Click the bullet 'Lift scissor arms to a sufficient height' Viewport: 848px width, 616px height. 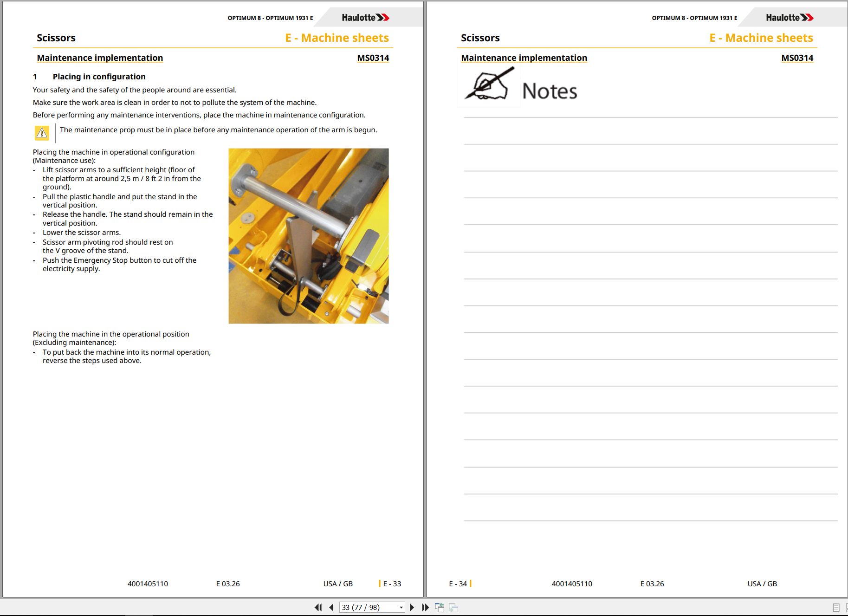[122, 178]
